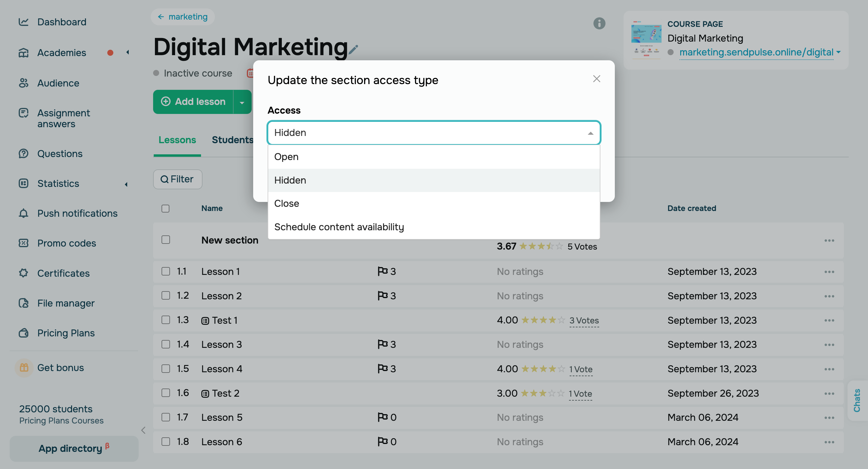Click the Filter button
This screenshot has width=868, height=469.
[178, 179]
